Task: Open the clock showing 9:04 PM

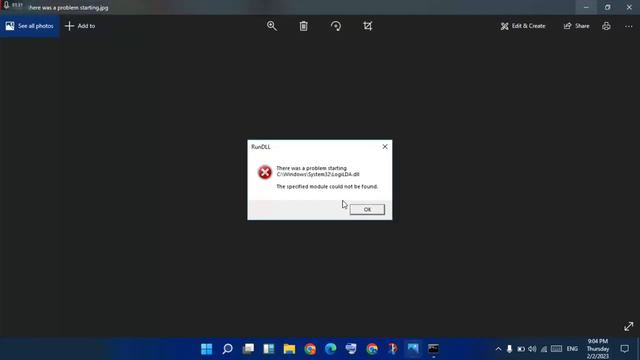Action: [x=598, y=349]
